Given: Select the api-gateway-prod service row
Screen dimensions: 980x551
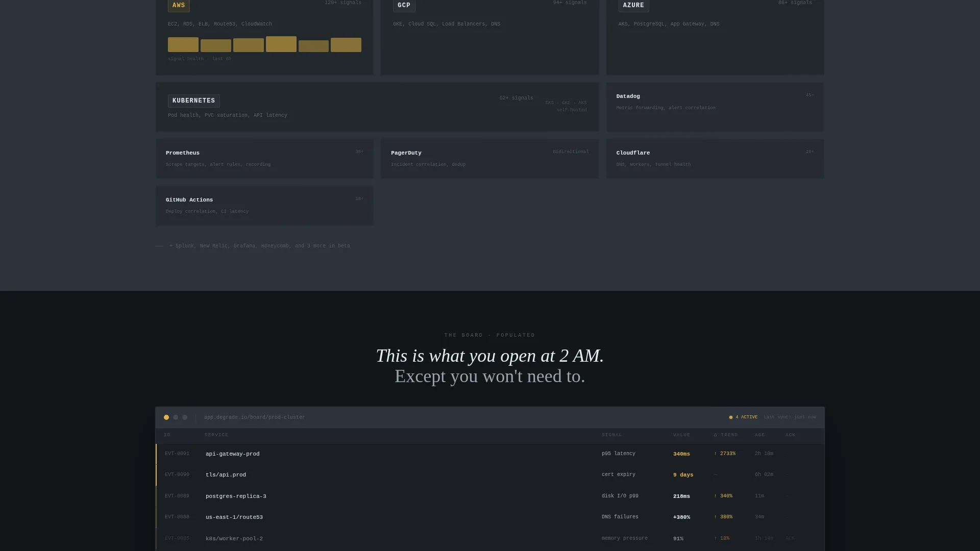Looking at the screenshot, I should (x=490, y=454).
